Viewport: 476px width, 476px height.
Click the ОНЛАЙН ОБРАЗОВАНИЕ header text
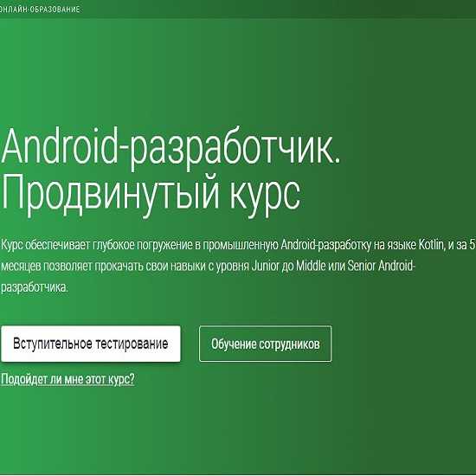40,10
